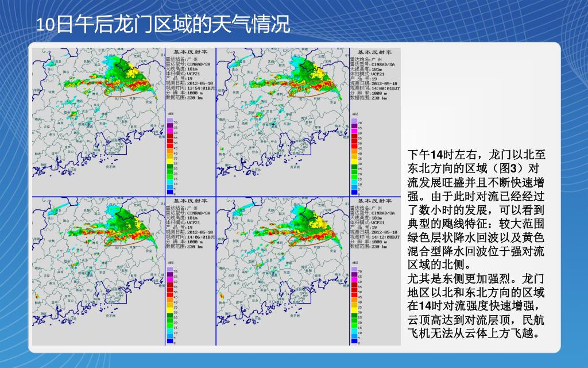Click the dBZ color scale in the 14:06 panel
This screenshot has width=588, height=368.
[x=170, y=305]
